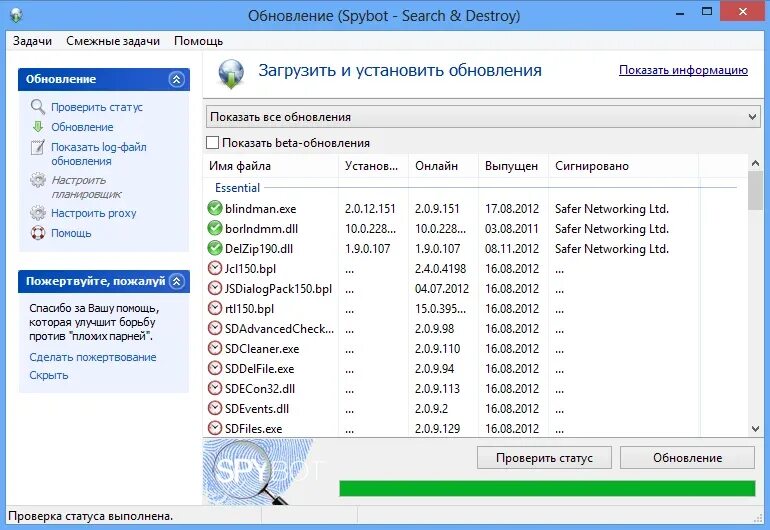Open Показать log-файл обновления link
The image size is (770, 530).
pos(99,154)
